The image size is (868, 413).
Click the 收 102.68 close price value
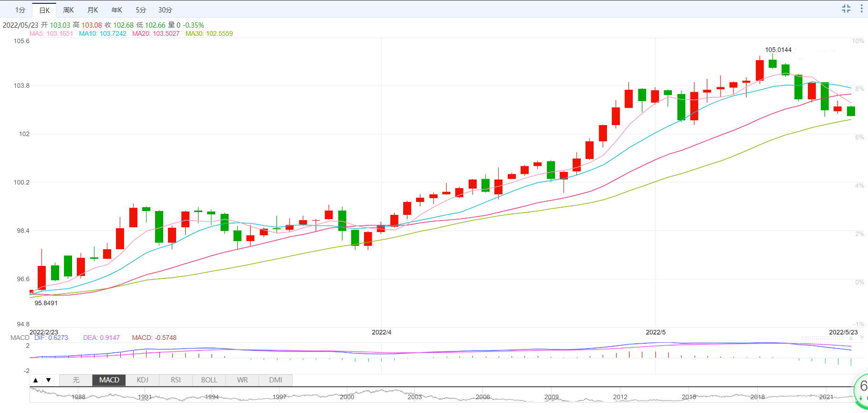click(x=119, y=25)
